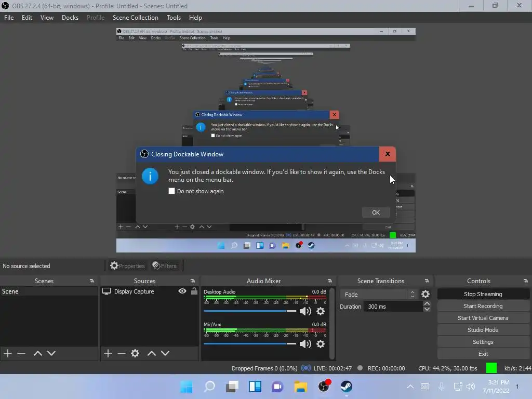The width and height of the screenshot is (532, 399).
Task: Open taskbar Search
Action: pos(209,387)
